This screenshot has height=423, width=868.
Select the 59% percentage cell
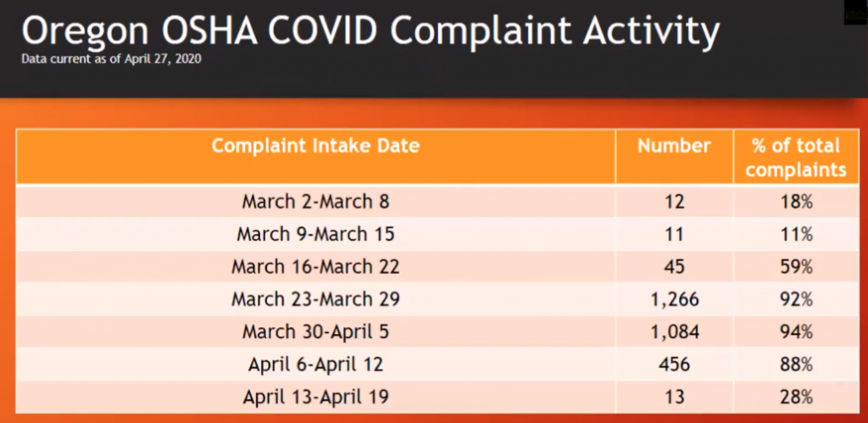click(796, 267)
